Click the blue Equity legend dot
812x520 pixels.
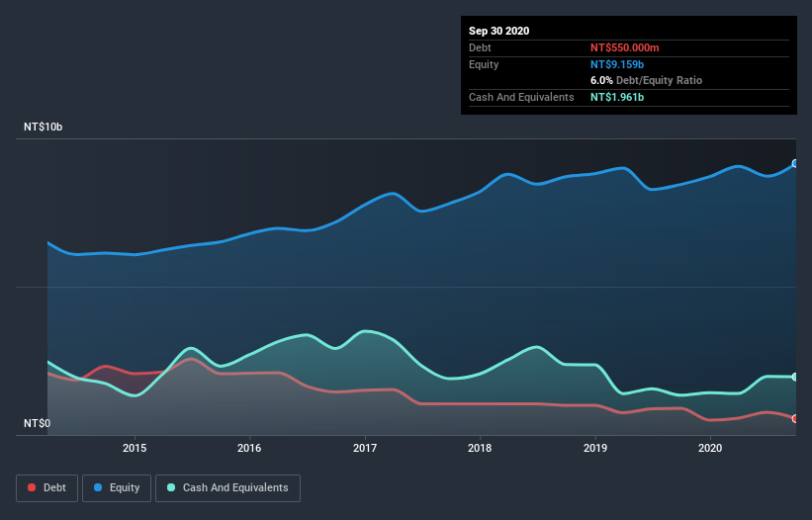(x=98, y=487)
